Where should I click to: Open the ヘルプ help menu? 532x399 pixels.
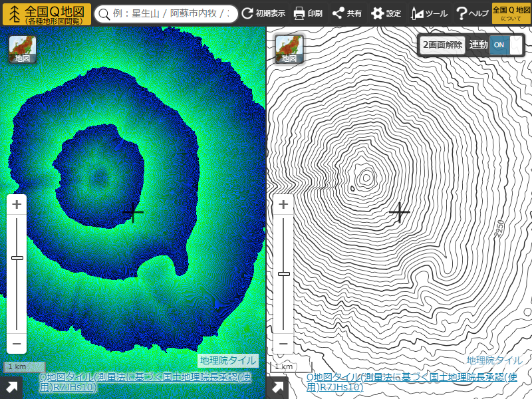click(472, 13)
